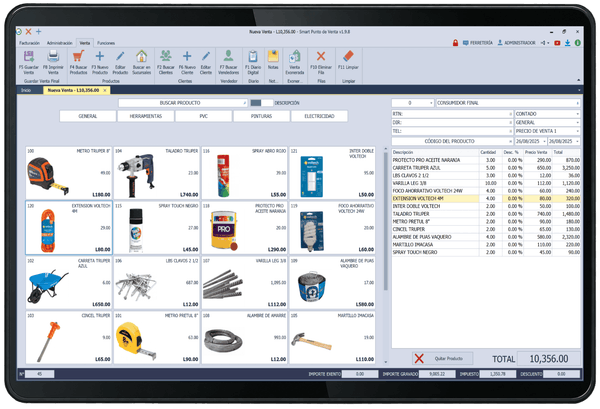Open F1 Diario Digital clipboard icon
This screenshot has height=409, width=600.
(x=253, y=57)
